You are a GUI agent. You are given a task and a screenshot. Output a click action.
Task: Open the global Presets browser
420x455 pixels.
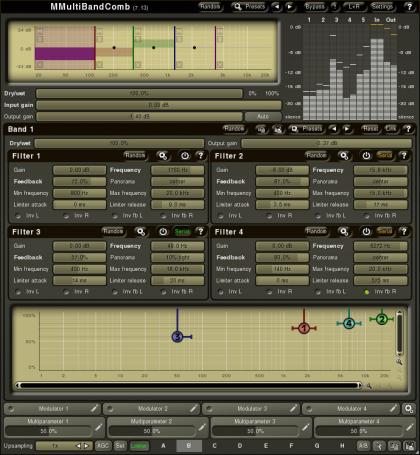coord(250,7)
